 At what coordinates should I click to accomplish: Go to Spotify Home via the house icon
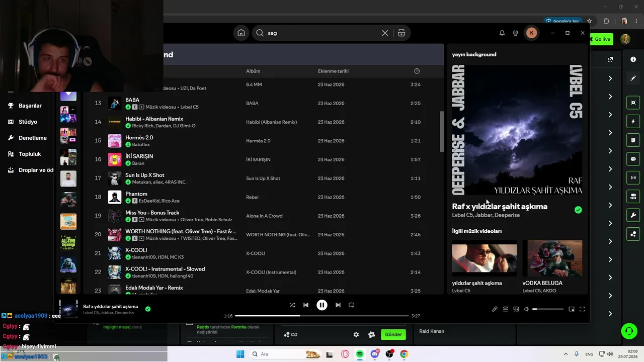pos(241,33)
